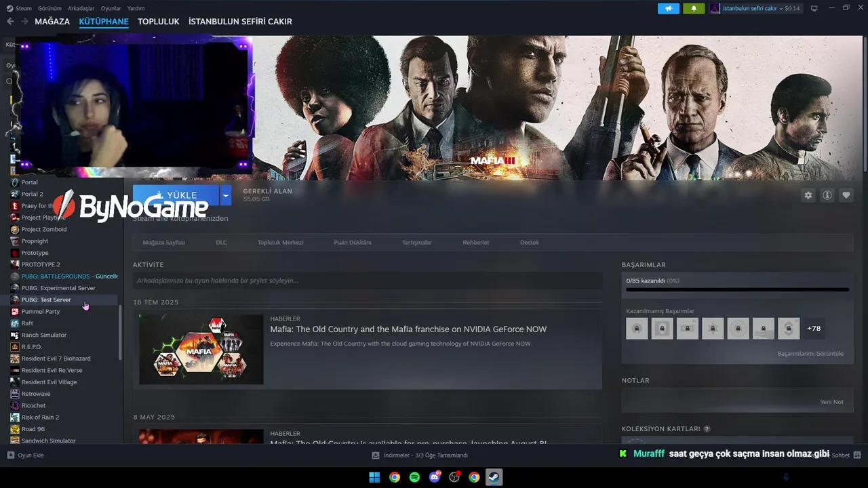
Task: Open the Topluluk Merkezi link
Action: (280, 242)
